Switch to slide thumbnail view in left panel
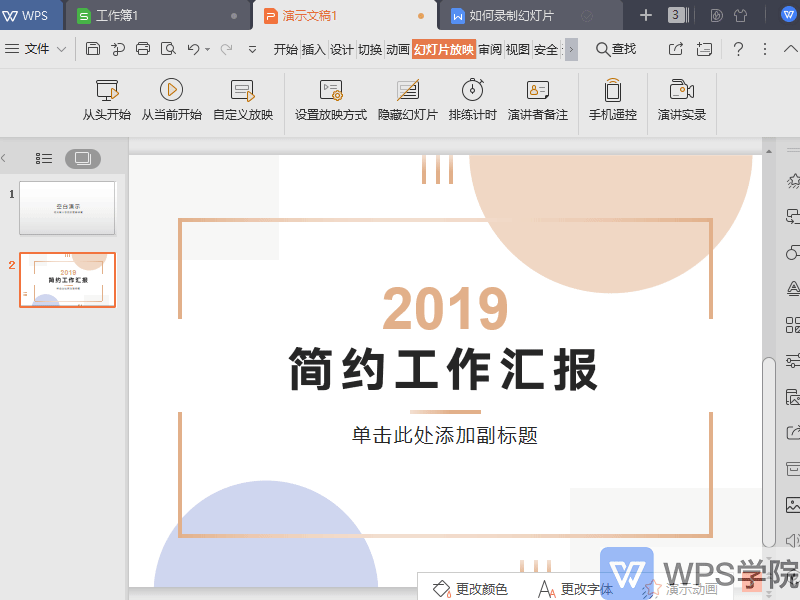The image size is (800, 600). pos(84,158)
